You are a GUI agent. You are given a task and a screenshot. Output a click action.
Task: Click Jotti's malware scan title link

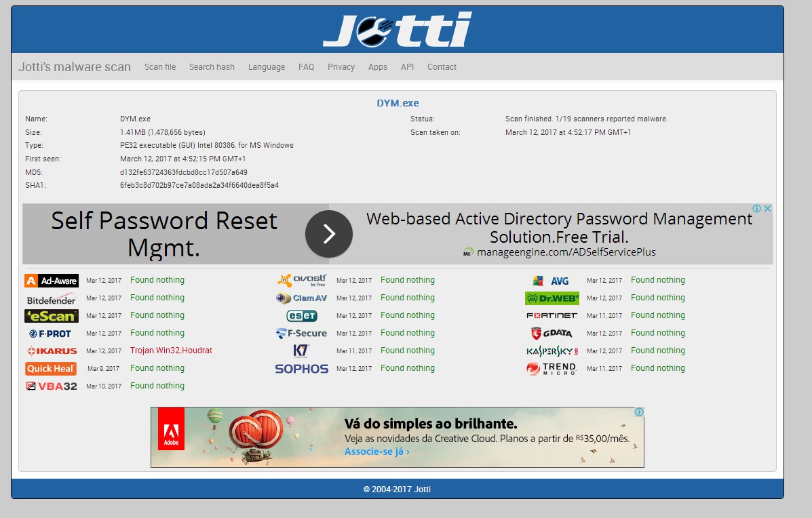(x=75, y=66)
